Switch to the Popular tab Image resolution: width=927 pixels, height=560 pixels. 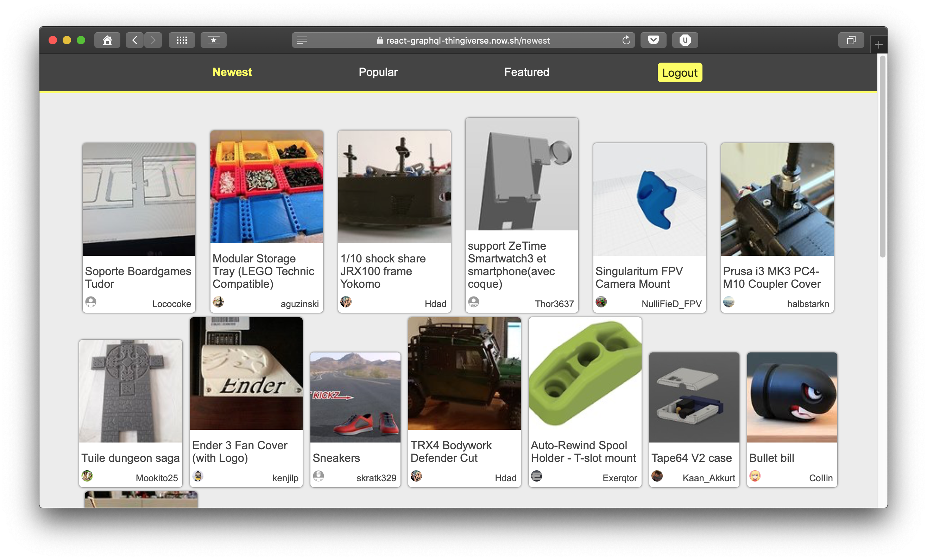coord(378,72)
